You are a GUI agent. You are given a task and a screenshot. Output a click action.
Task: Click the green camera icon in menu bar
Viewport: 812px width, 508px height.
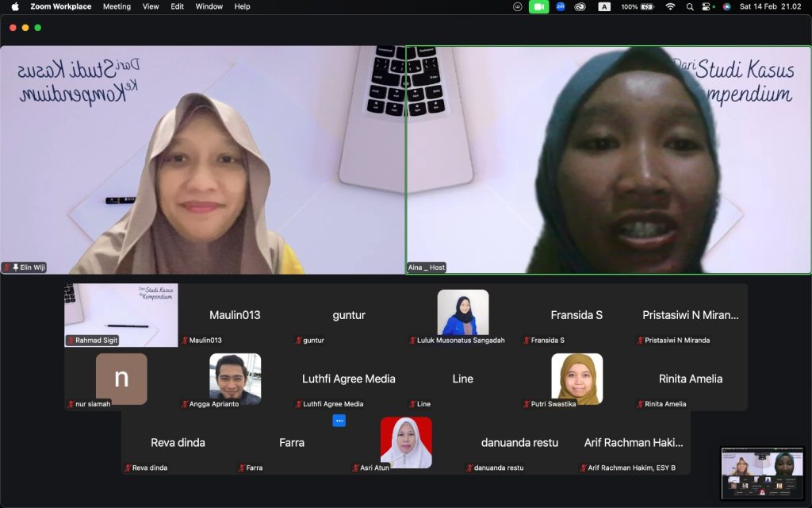coord(538,6)
